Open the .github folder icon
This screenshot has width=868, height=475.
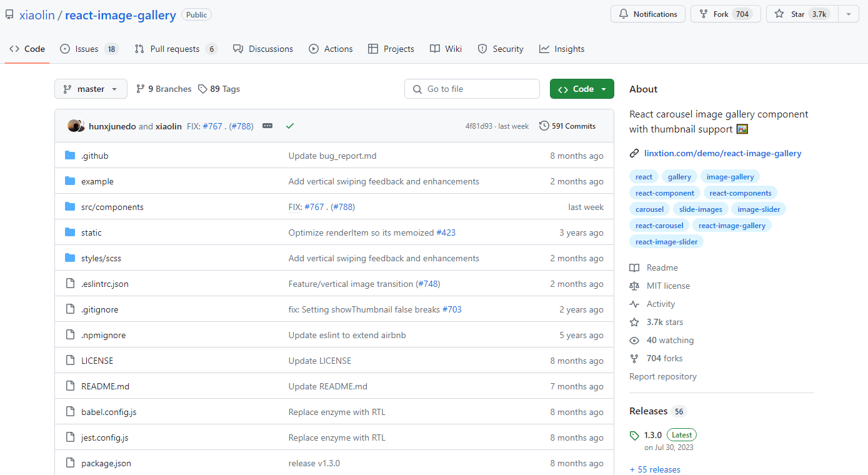pyautogui.click(x=69, y=155)
